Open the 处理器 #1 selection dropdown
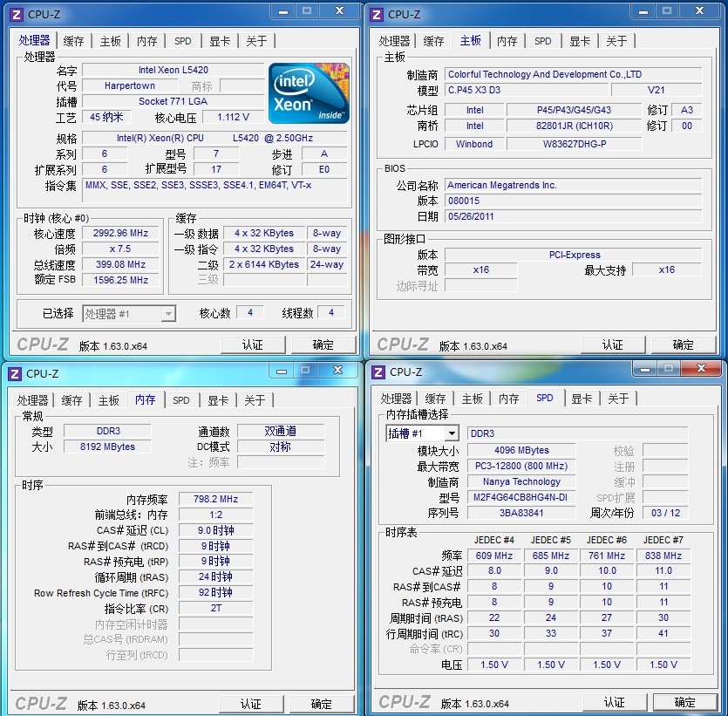This screenshot has height=716, width=728. (129, 314)
